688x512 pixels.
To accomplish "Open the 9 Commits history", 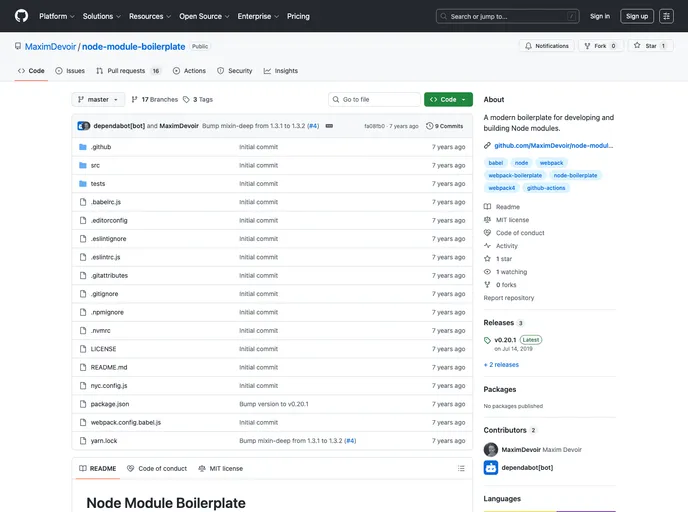I will pyautogui.click(x=445, y=126).
